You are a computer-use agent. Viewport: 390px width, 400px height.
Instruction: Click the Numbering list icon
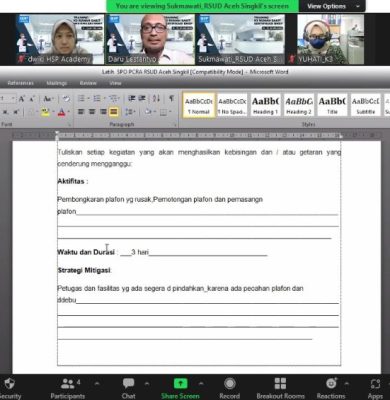[x=97, y=98]
